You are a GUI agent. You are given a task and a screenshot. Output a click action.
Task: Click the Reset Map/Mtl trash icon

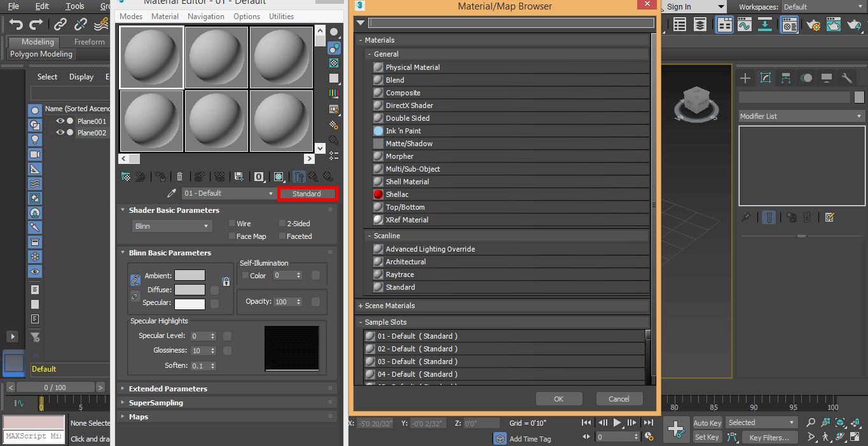tap(180, 177)
